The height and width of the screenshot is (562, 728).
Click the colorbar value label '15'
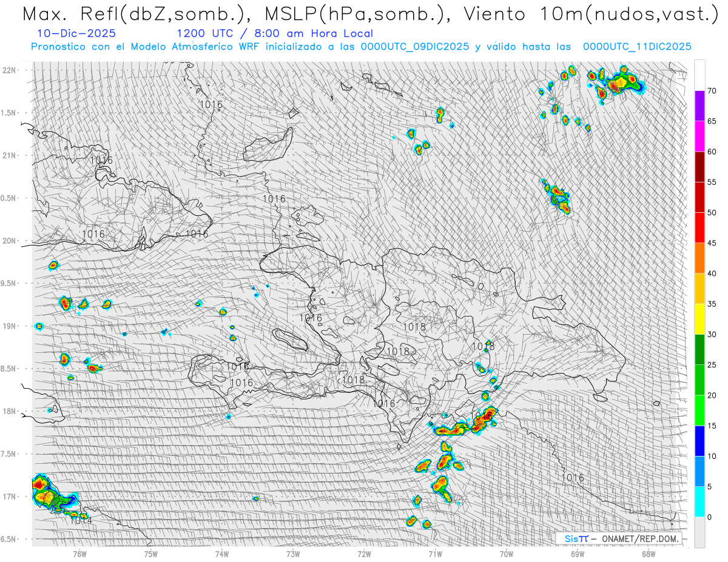tap(712, 426)
